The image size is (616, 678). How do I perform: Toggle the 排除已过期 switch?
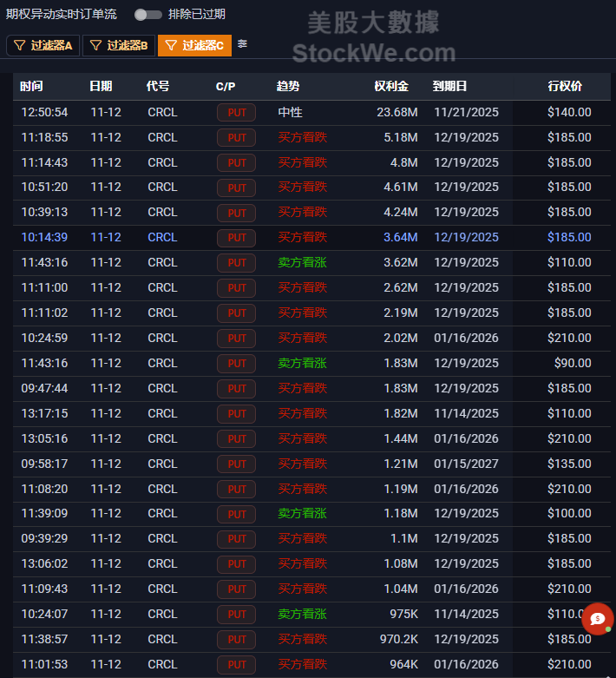pos(147,15)
